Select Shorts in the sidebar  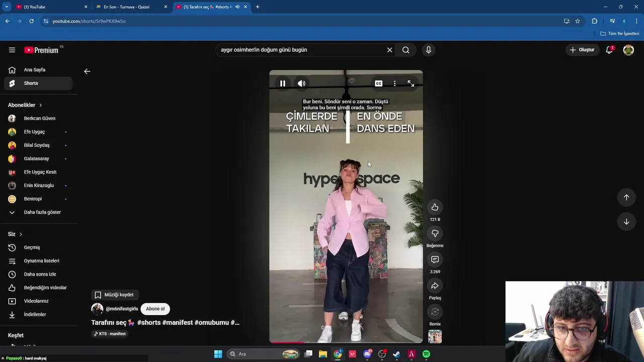coord(38,83)
